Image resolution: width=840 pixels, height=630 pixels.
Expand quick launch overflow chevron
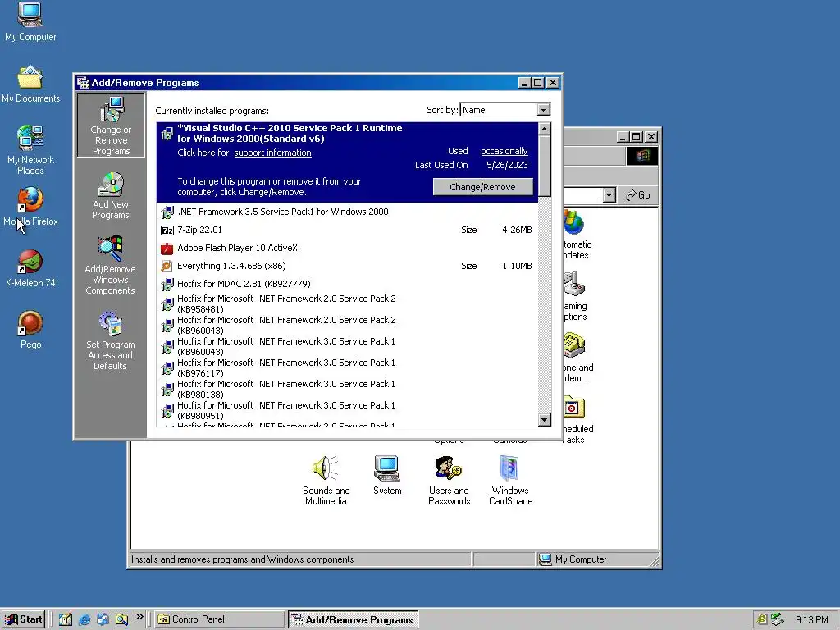[x=139, y=617]
